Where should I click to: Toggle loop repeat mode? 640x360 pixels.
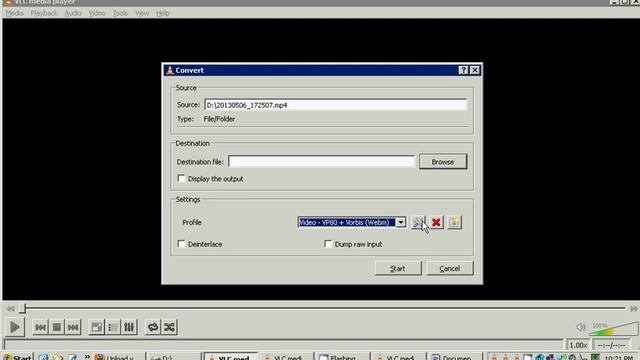point(153,327)
